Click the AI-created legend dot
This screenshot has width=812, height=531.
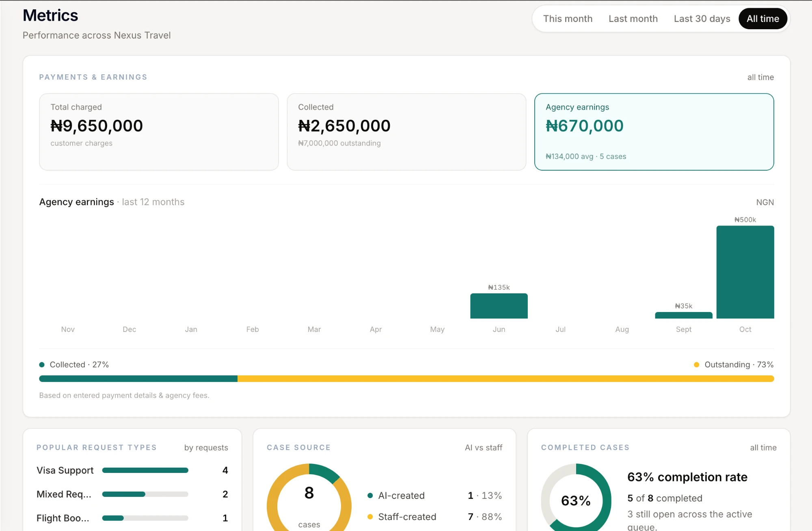click(x=370, y=496)
